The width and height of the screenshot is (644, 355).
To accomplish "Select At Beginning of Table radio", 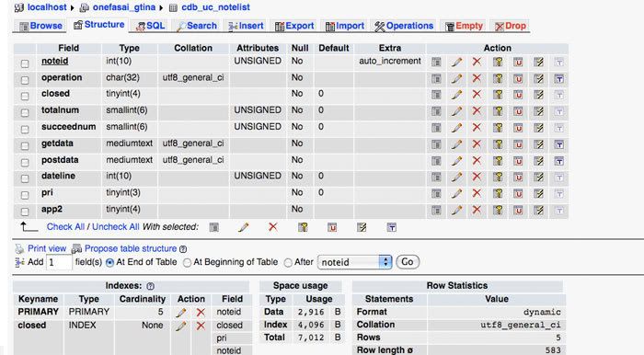I will coord(187,263).
